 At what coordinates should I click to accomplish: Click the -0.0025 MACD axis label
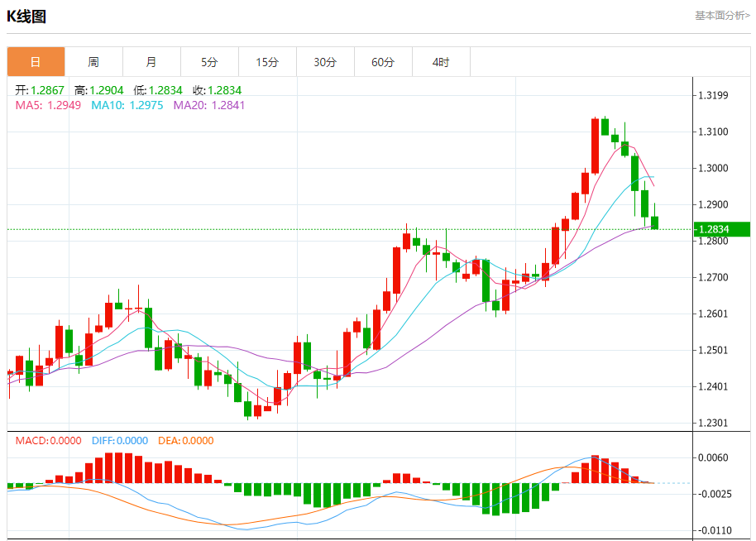pos(713,494)
